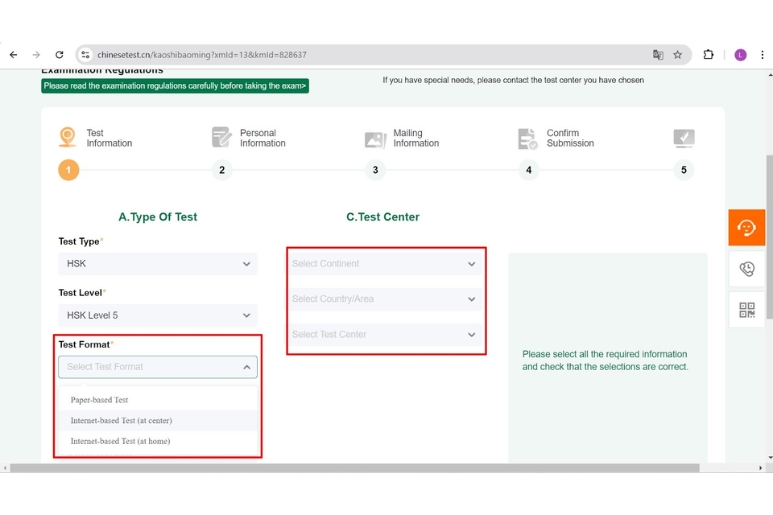Click step 3 circle in progress bar
Viewport: 773px width, 515px height.
(x=375, y=170)
